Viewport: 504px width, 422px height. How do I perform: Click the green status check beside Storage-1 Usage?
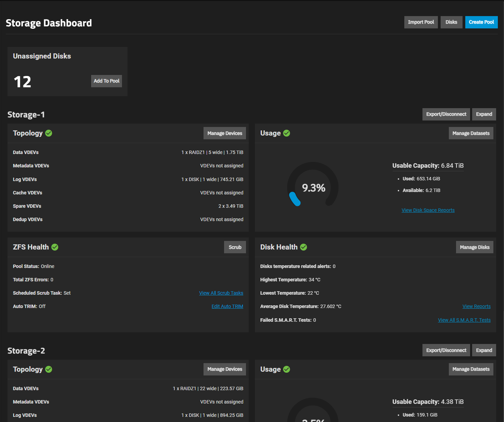click(287, 133)
